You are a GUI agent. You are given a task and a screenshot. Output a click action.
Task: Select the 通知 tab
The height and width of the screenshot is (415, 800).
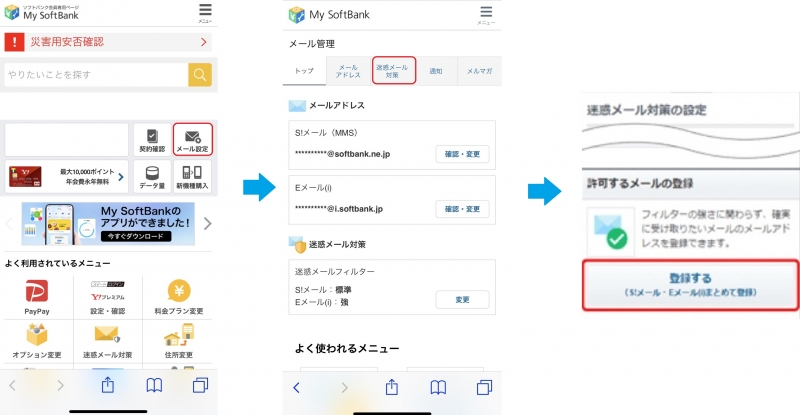pyautogui.click(x=436, y=71)
